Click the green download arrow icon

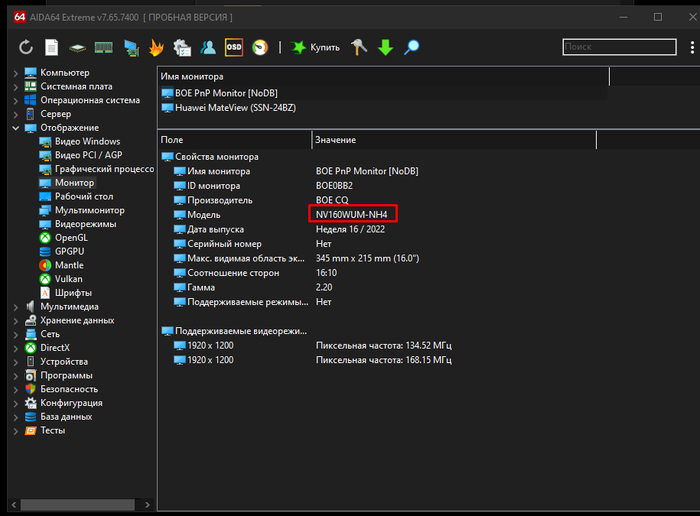coord(385,47)
